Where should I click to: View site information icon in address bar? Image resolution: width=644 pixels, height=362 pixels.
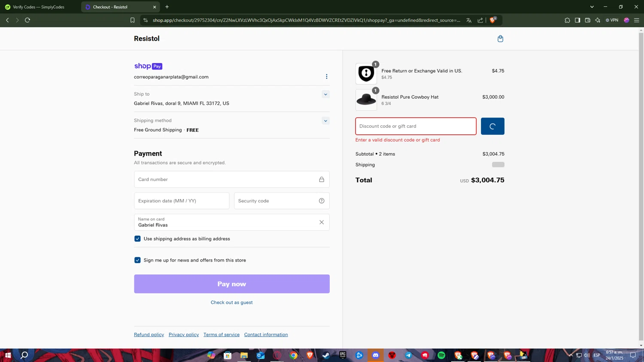pos(146,20)
